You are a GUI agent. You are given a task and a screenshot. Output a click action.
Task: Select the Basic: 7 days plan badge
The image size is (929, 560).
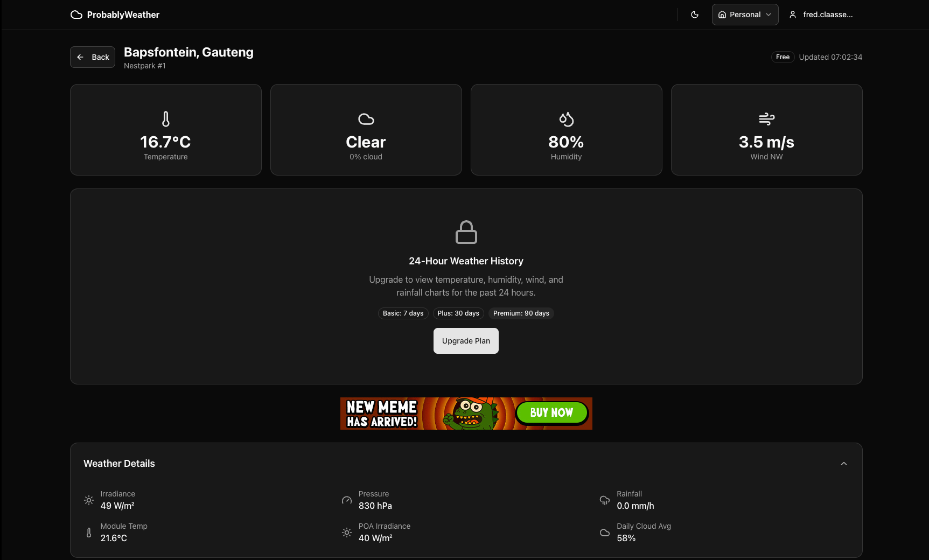point(403,313)
